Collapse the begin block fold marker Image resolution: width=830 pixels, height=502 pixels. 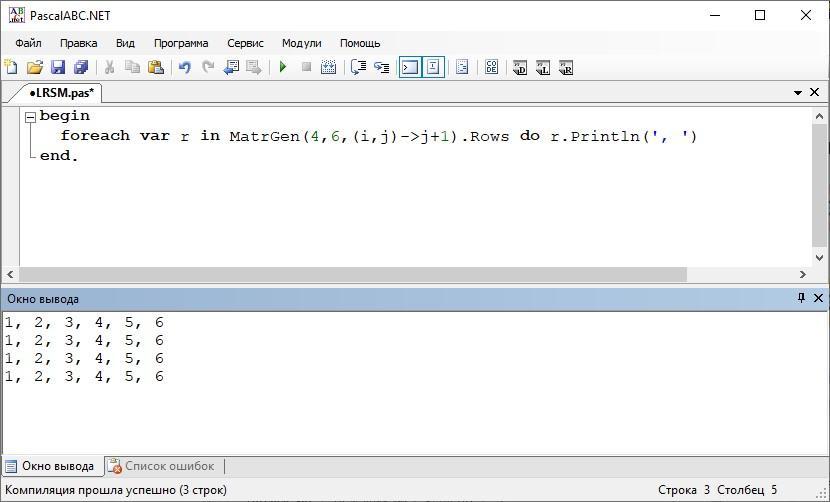pyautogui.click(x=31, y=118)
